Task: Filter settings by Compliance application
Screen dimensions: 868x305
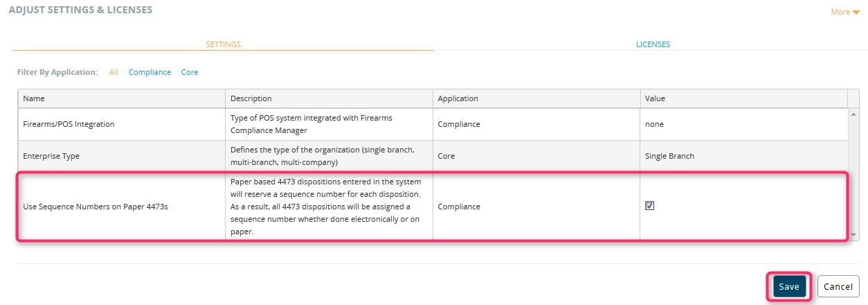Action: click(150, 72)
